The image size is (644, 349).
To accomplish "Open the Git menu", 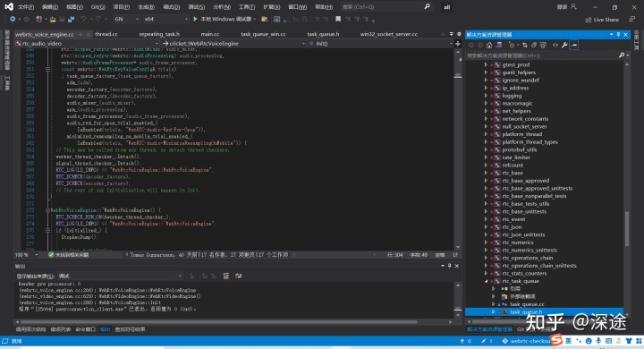I will 97,7.
